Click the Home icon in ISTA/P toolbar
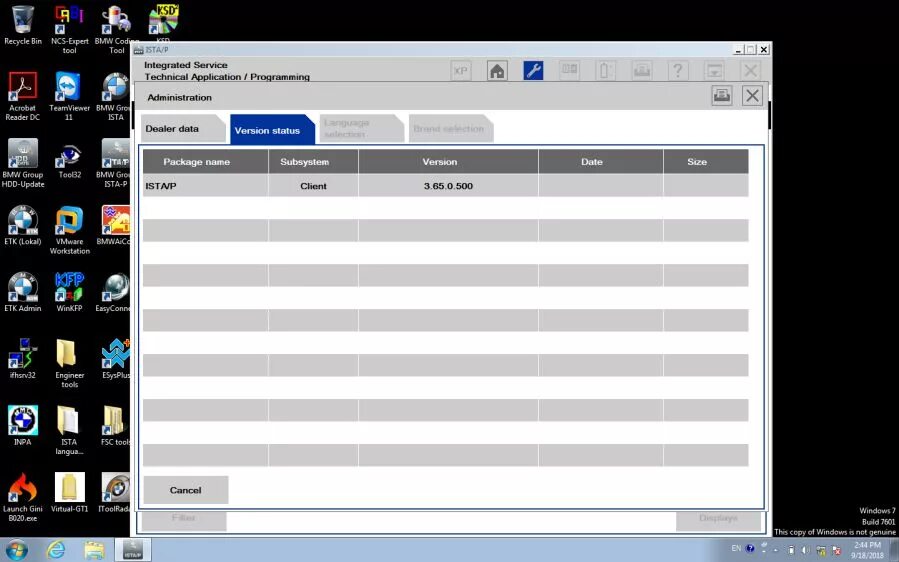The image size is (899, 562). (x=497, y=71)
